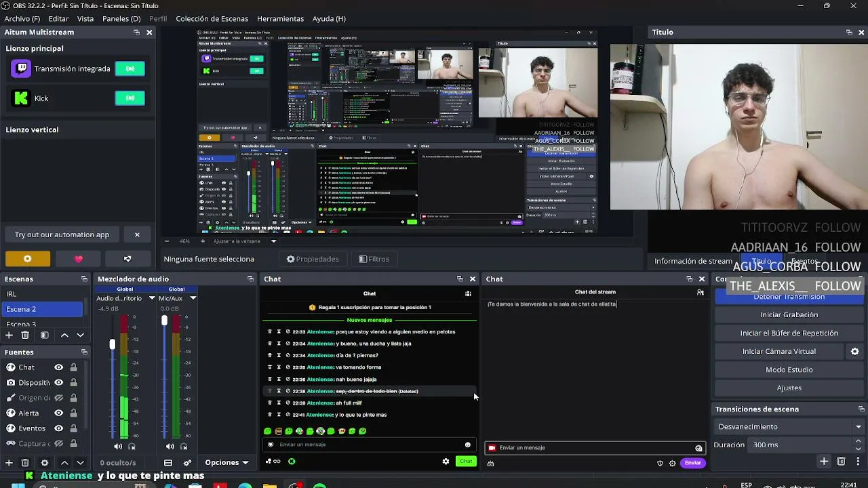Toggle lock on the Alerta source
This screenshot has width=868, height=488.
(x=73, y=413)
